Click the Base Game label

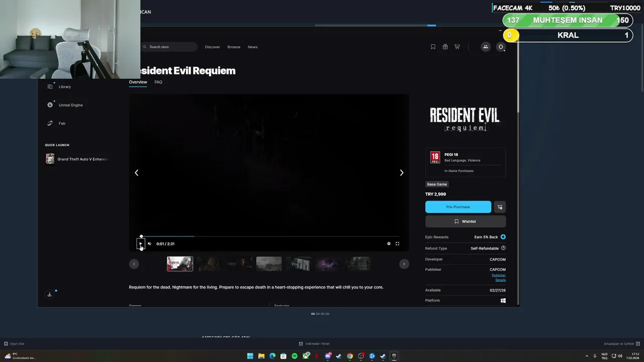(437, 185)
